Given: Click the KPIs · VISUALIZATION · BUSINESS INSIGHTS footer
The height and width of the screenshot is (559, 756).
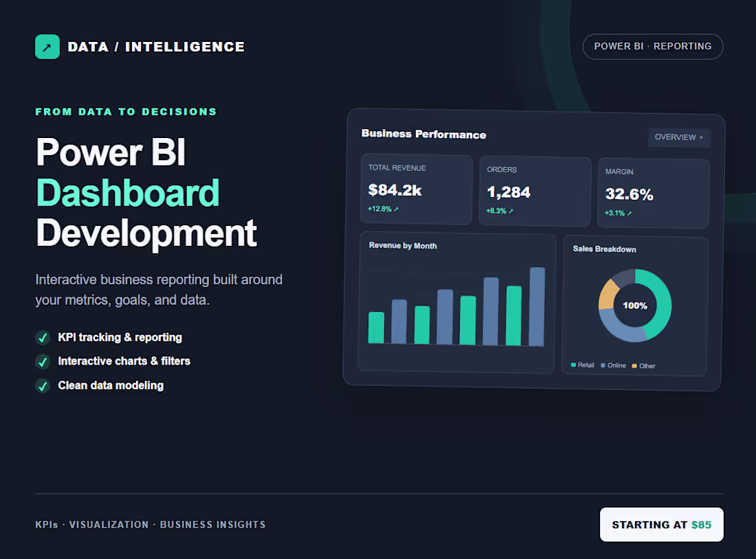Looking at the screenshot, I should [151, 525].
